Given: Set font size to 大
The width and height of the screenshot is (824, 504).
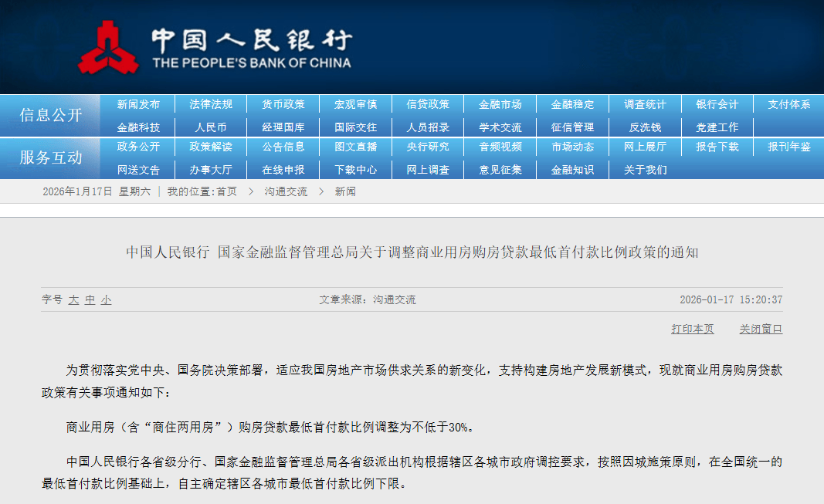Looking at the screenshot, I should coord(73,299).
